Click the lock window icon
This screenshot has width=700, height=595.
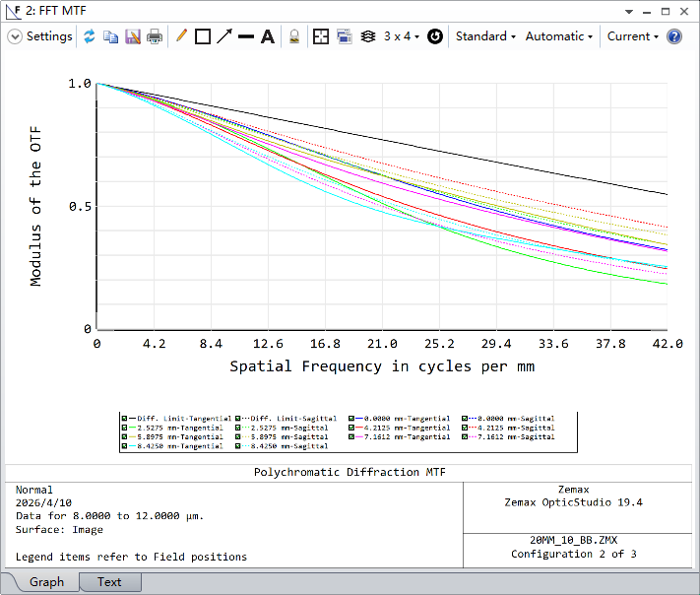pyautogui.click(x=293, y=36)
